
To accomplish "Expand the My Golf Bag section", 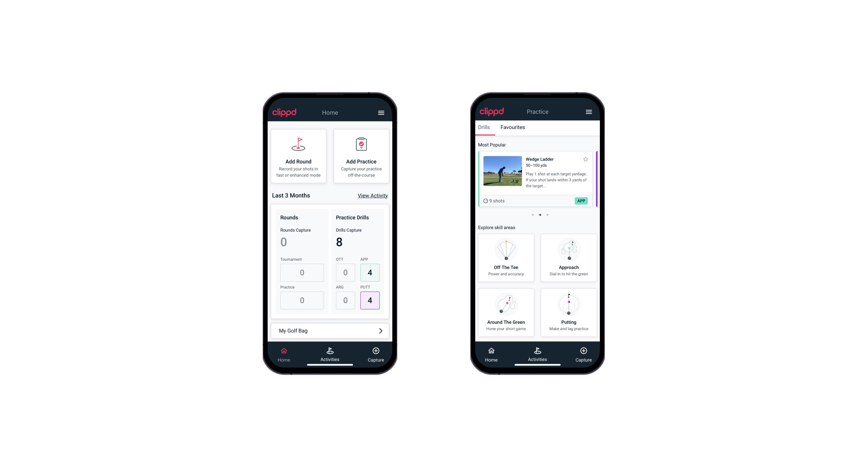I will coord(380,330).
